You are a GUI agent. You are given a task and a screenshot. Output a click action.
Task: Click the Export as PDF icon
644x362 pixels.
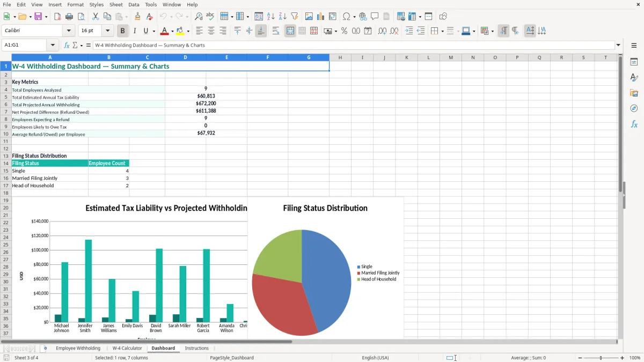[57, 17]
